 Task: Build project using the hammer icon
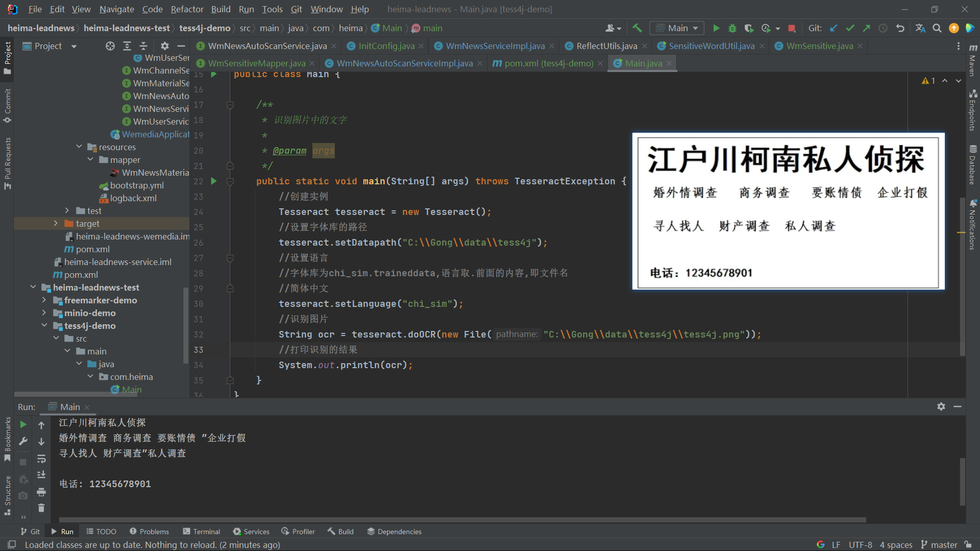637,28
